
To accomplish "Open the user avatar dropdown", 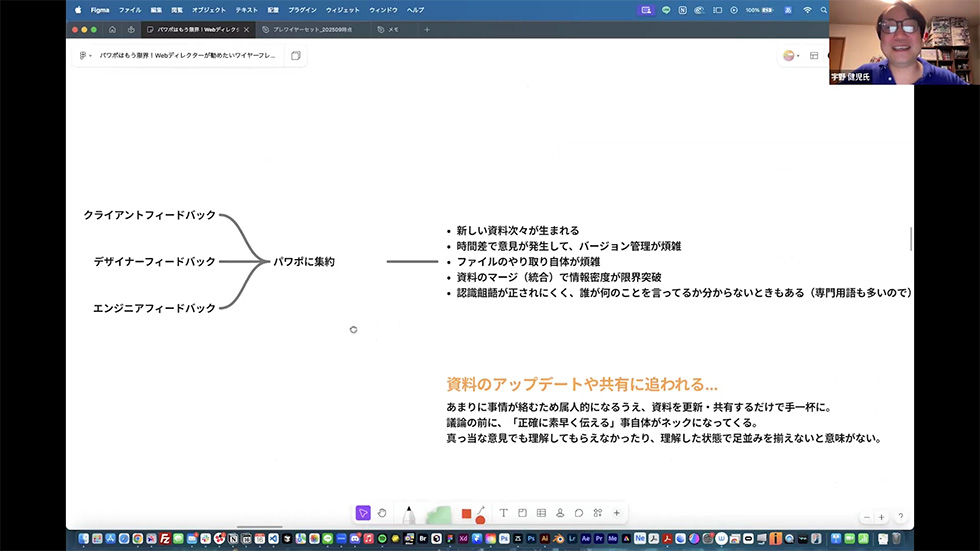I will tap(791, 56).
